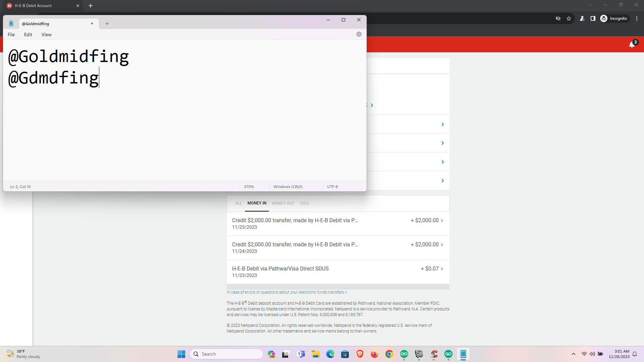This screenshot has height=362, width=644.
Task: Expand the 11/25/2023 credit transfer chevron
Action: (442, 221)
